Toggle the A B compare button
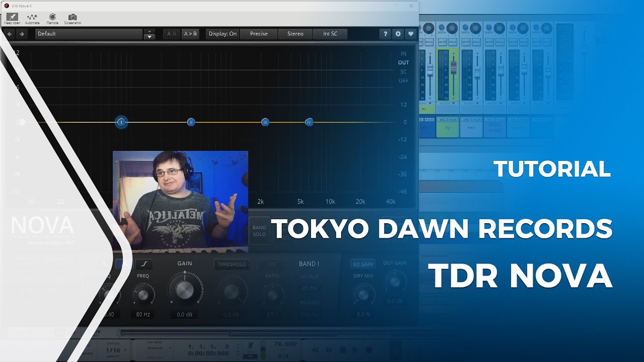Screen dimensions: 644x362 [171, 34]
